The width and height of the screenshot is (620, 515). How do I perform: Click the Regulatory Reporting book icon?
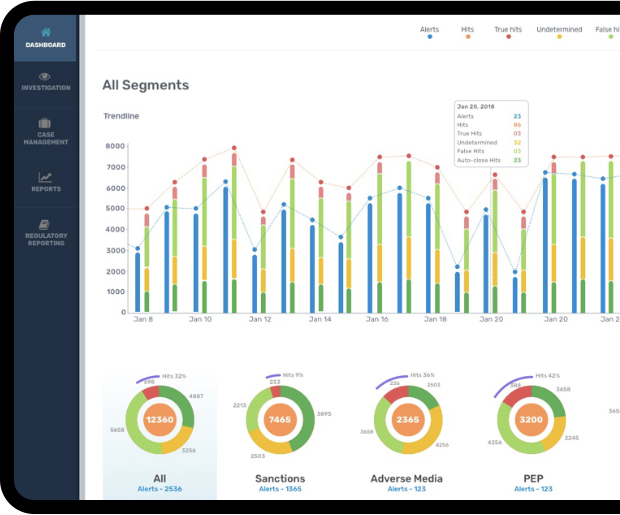44,224
